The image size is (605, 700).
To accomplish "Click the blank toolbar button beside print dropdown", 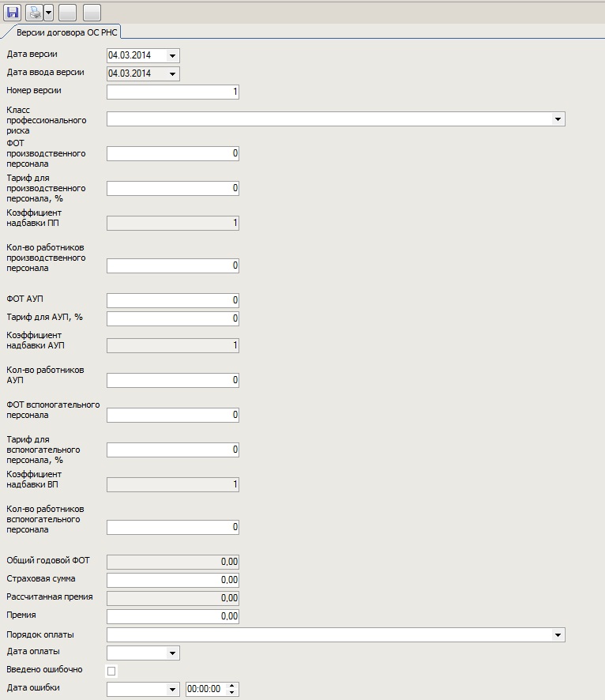I will [x=68, y=13].
